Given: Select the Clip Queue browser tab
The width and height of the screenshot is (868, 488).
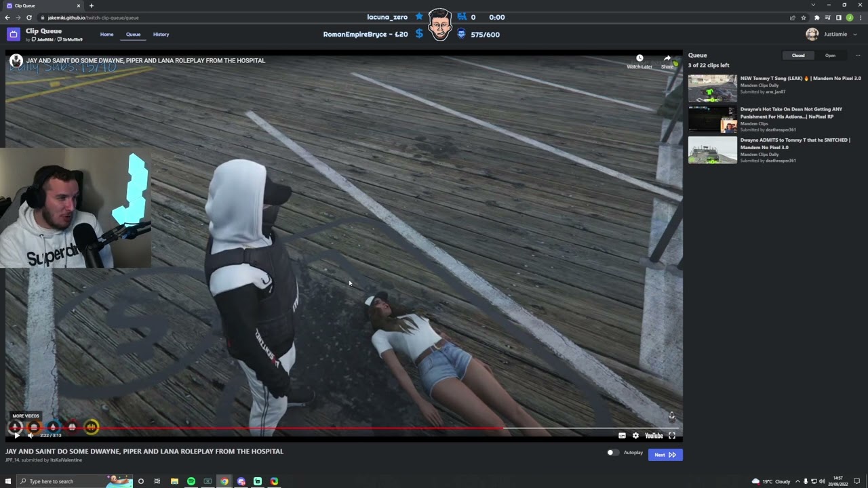Looking at the screenshot, I should pos(43,5).
